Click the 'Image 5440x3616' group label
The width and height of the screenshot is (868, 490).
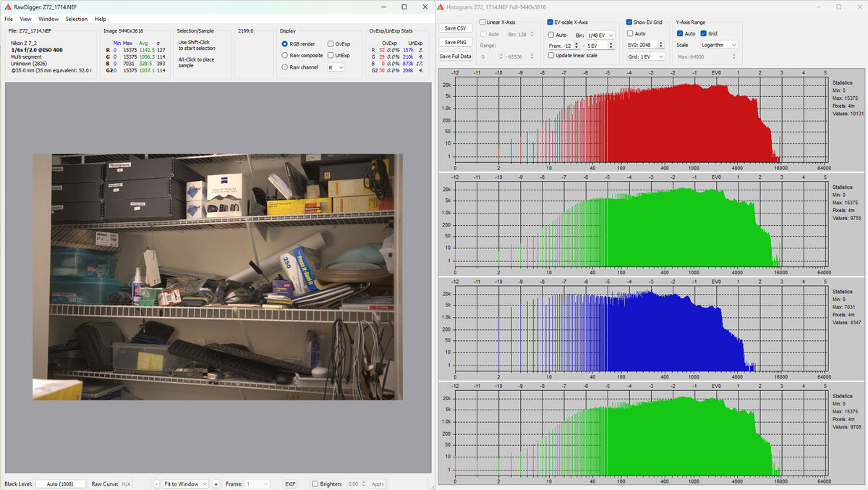pyautogui.click(x=123, y=31)
